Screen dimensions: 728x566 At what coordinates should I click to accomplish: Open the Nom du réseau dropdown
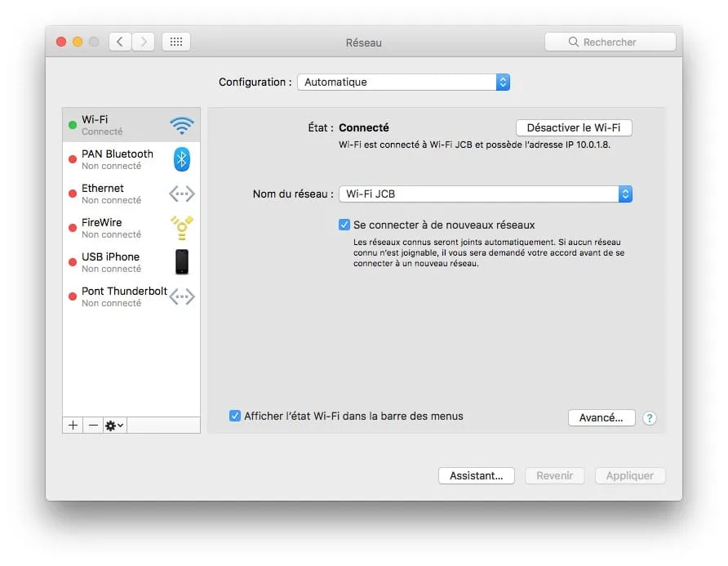(x=486, y=194)
